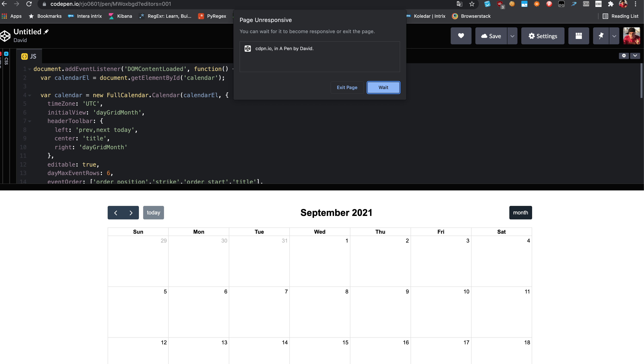
Task: Go to next month with the right arrow
Action: (x=131, y=212)
